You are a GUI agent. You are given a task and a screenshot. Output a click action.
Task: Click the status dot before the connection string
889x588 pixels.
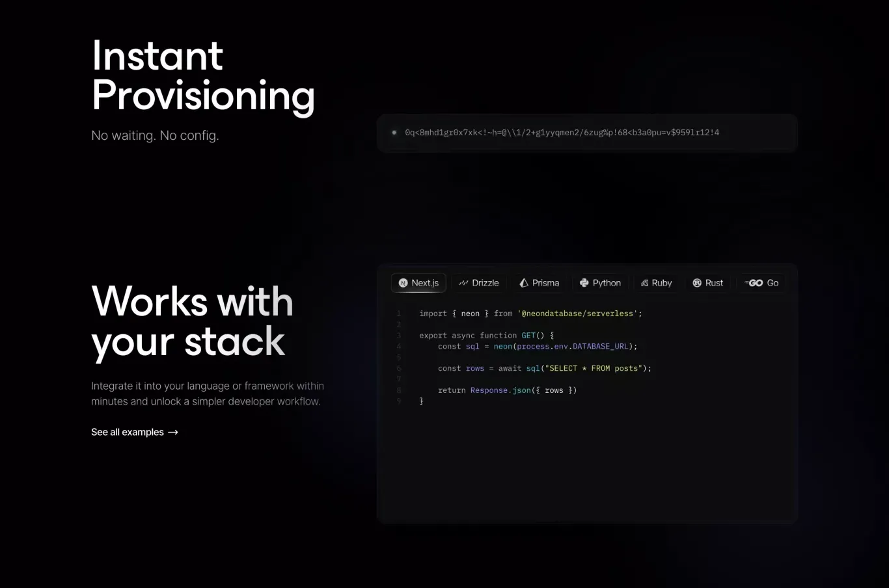[x=394, y=133]
